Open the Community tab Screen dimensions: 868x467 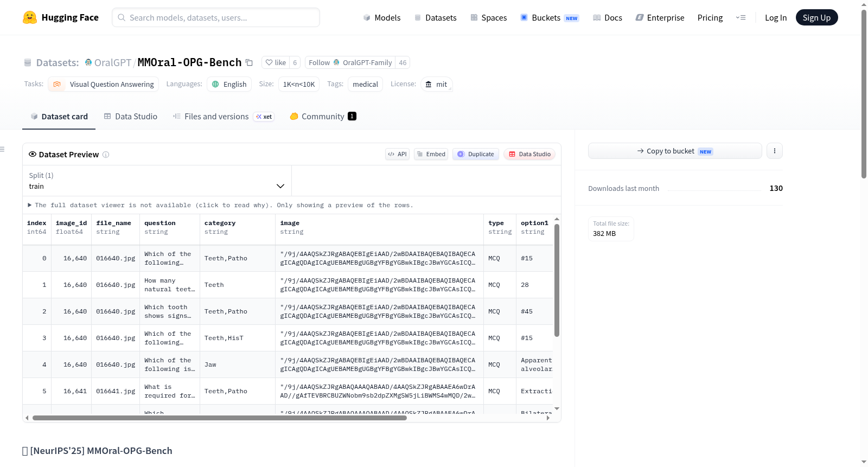[323, 117]
